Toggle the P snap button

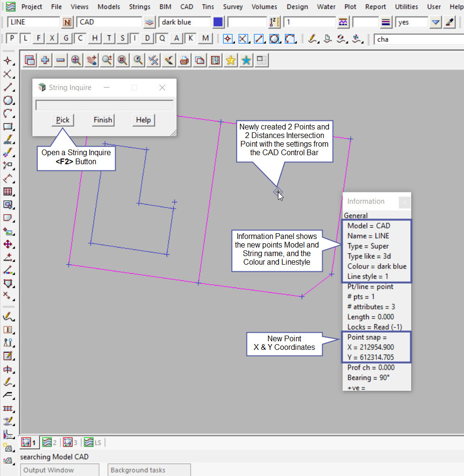12,39
